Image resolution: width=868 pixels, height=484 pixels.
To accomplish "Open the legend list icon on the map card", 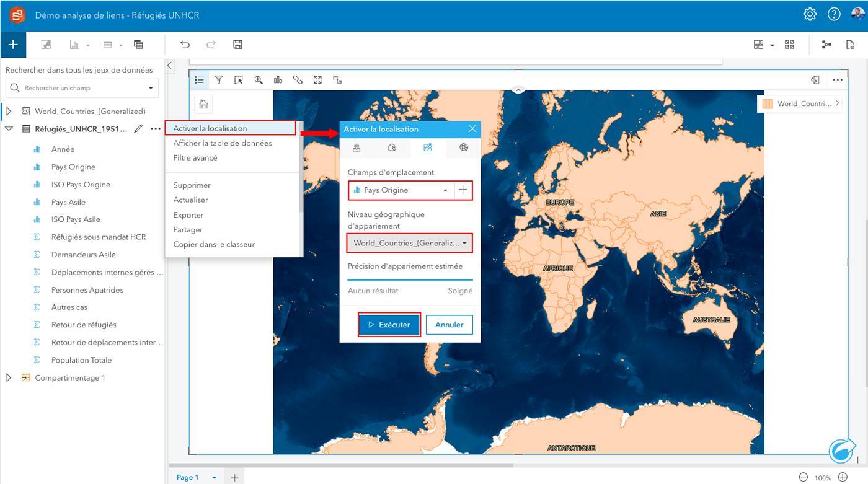I will pos(199,80).
